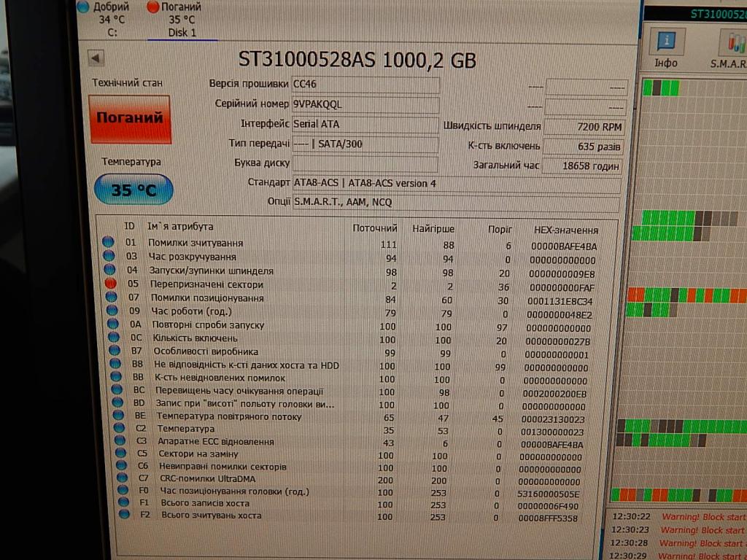Click status icon for attribute C2 Температура
This screenshot has width=747, height=560.
pyautogui.click(x=120, y=429)
